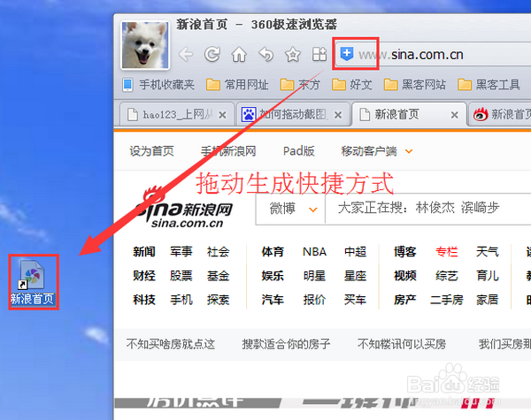Open the 黑客网站 bookmark folder
Screen dimensions: 531x420
point(415,84)
